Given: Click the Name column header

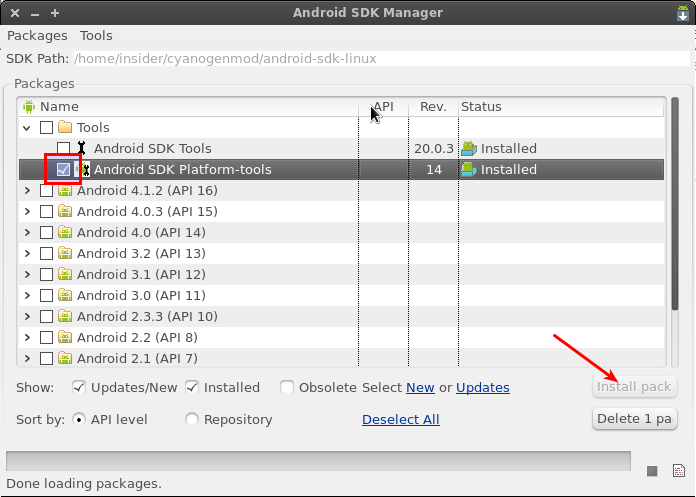Looking at the screenshot, I should (189, 106).
